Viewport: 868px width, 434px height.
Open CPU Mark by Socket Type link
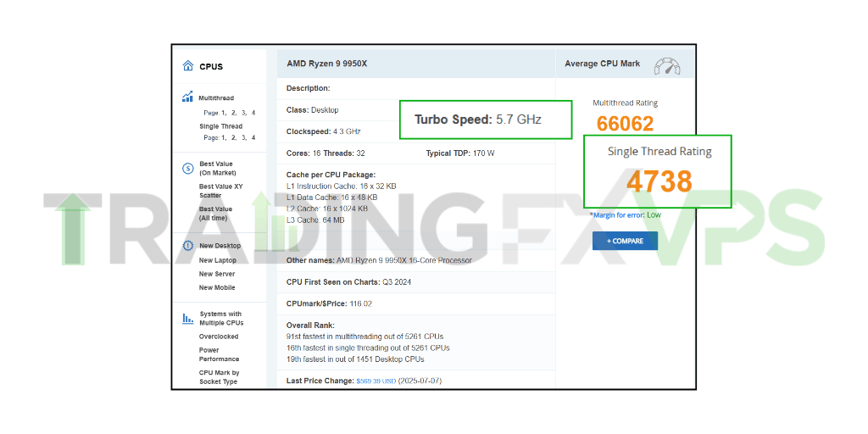[220, 377]
